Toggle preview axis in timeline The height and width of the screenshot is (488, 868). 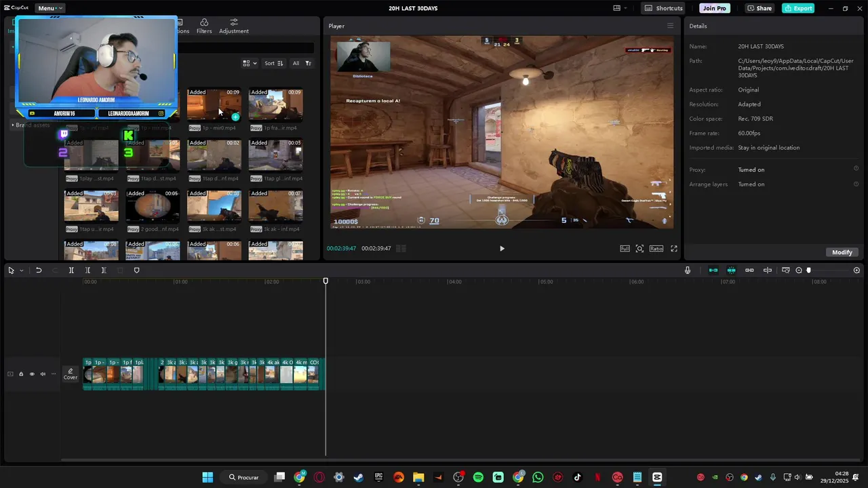768,270
